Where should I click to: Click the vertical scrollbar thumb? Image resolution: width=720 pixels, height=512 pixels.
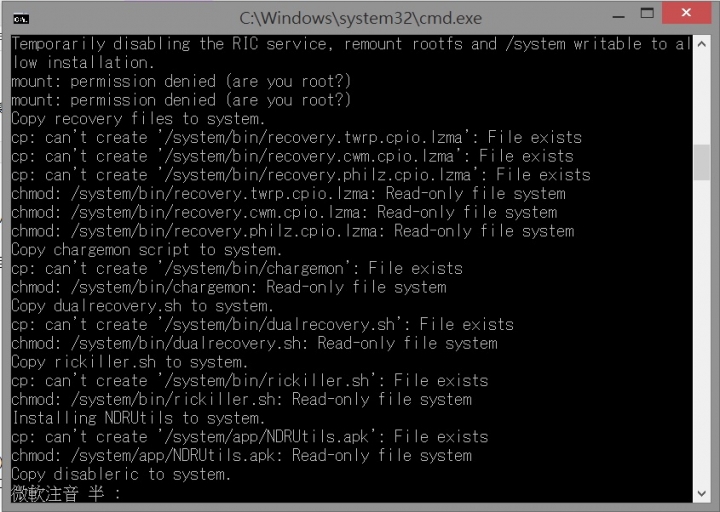701,163
